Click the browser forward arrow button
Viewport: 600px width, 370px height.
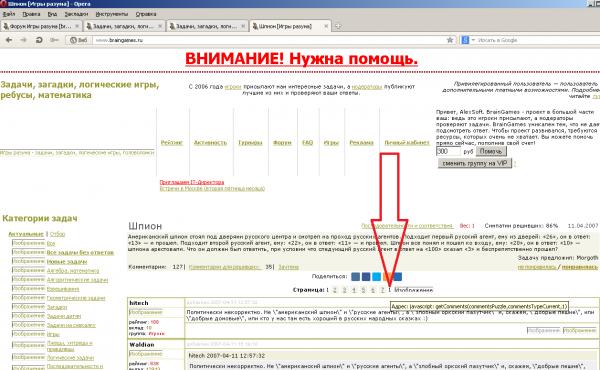tap(24, 40)
